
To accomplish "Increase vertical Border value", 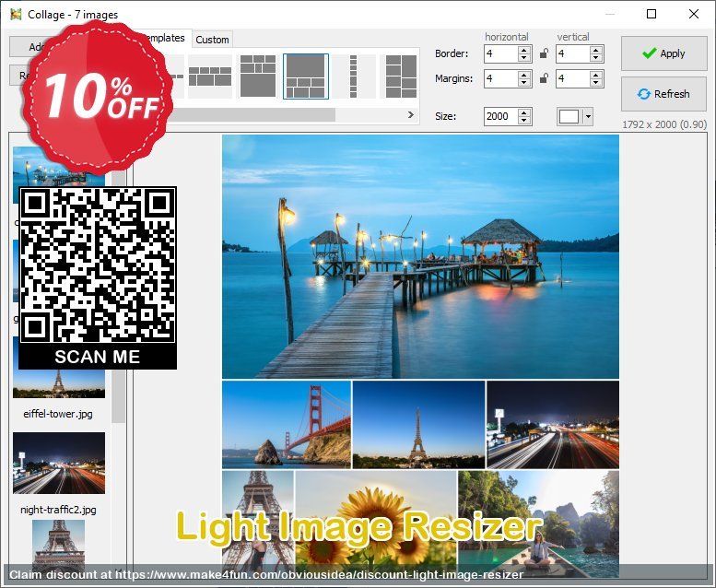I will point(595,50).
